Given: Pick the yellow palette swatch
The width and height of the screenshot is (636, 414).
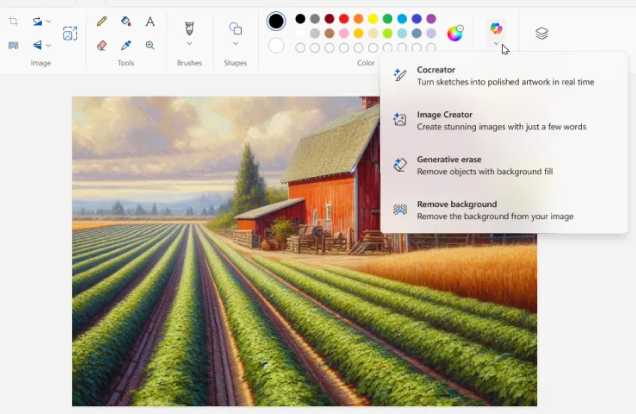Looking at the screenshot, I should coord(373,19).
